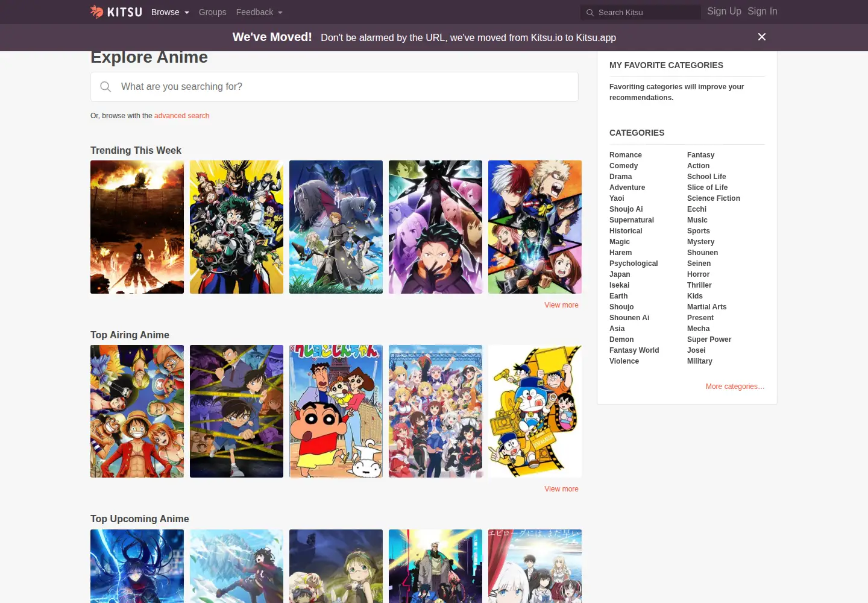868x603 pixels.
Task: Expand the list with More categories
Action: 735,387
